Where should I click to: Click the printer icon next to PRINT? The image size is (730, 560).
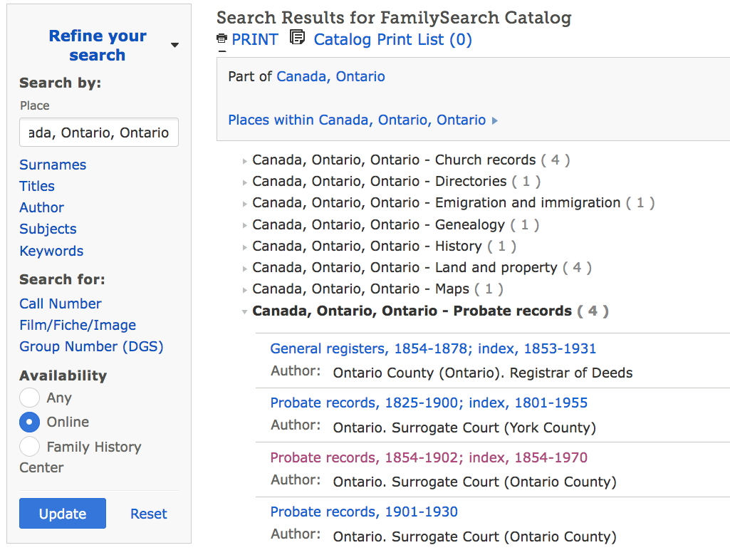click(x=222, y=39)
